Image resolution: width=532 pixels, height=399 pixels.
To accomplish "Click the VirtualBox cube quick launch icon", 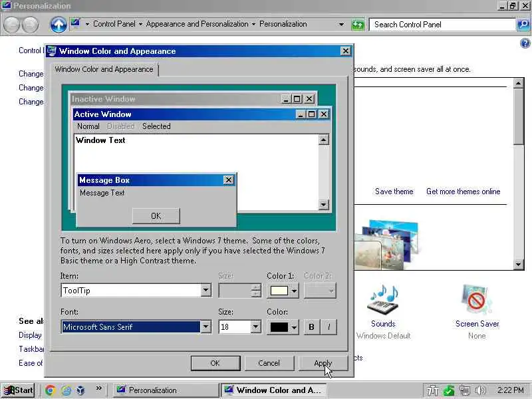I will (80, 390).
